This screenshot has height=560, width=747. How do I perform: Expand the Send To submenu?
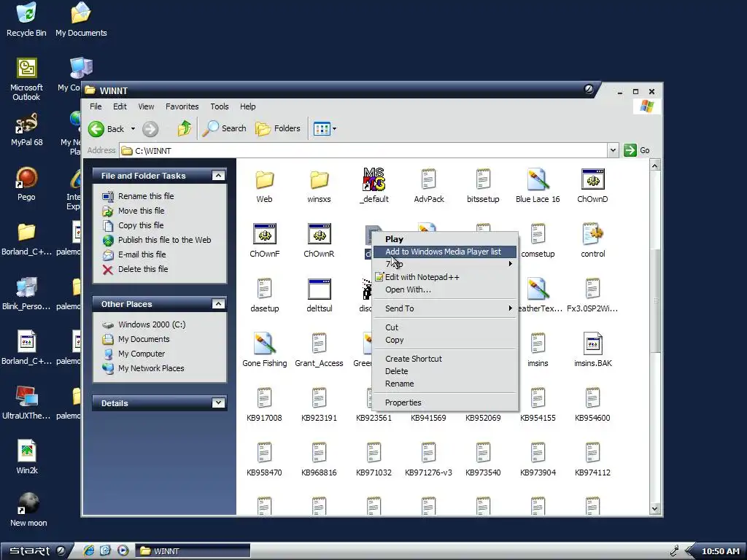click(444, 308)
